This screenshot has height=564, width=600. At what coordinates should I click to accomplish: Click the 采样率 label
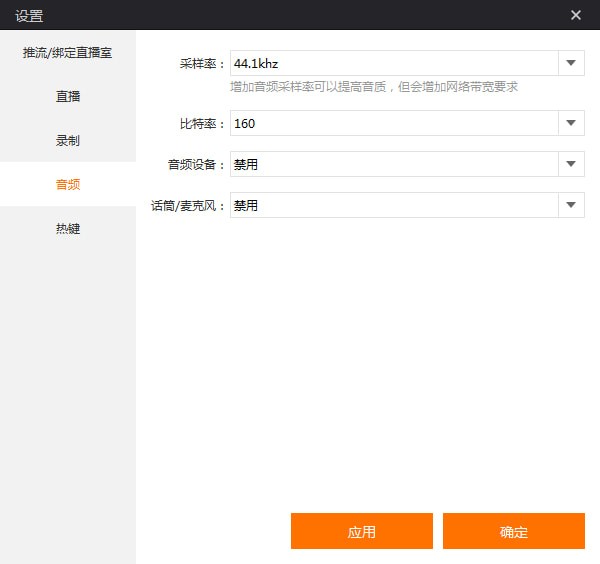click(x=202, y=63)
